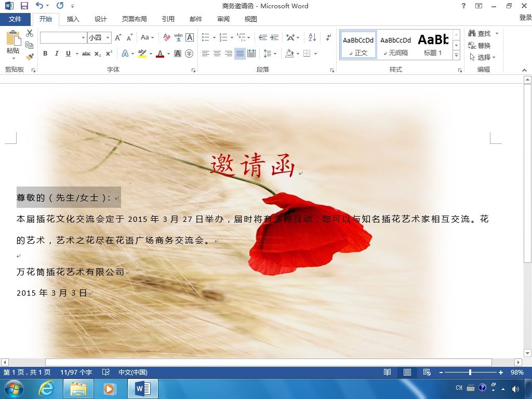Click the Format Painter brush icon

[x=30, y=57]
